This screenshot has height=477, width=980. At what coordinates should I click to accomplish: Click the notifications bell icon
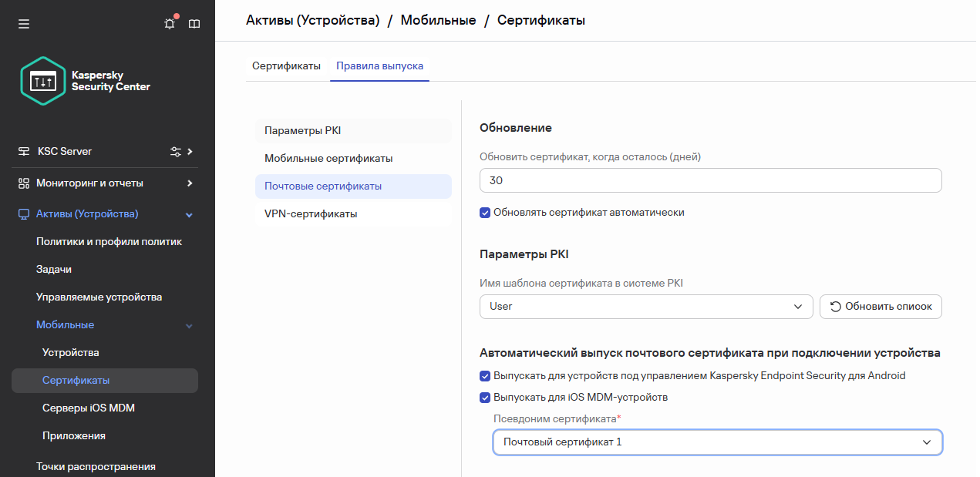170,24
